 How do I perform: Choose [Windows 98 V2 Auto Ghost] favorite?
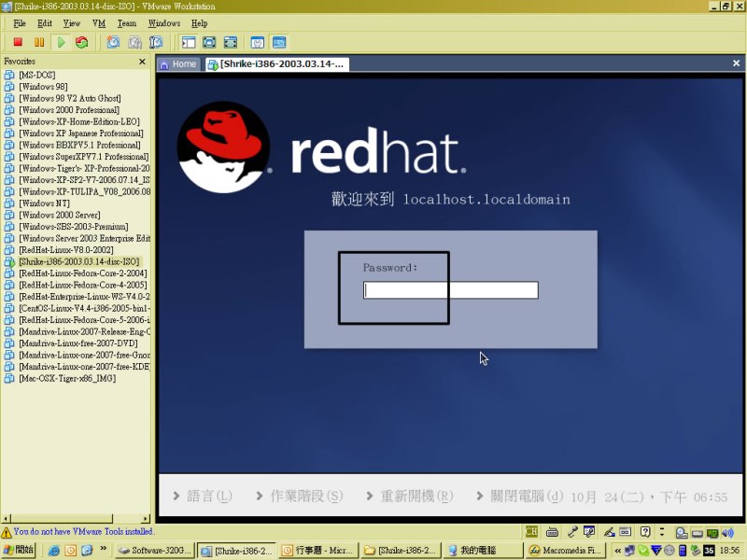click(x=69, y=98)
